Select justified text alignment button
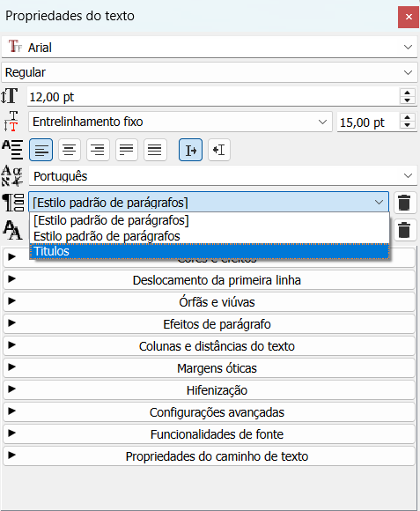Screen dimensions: 420x511 click(x=126, y=150)
